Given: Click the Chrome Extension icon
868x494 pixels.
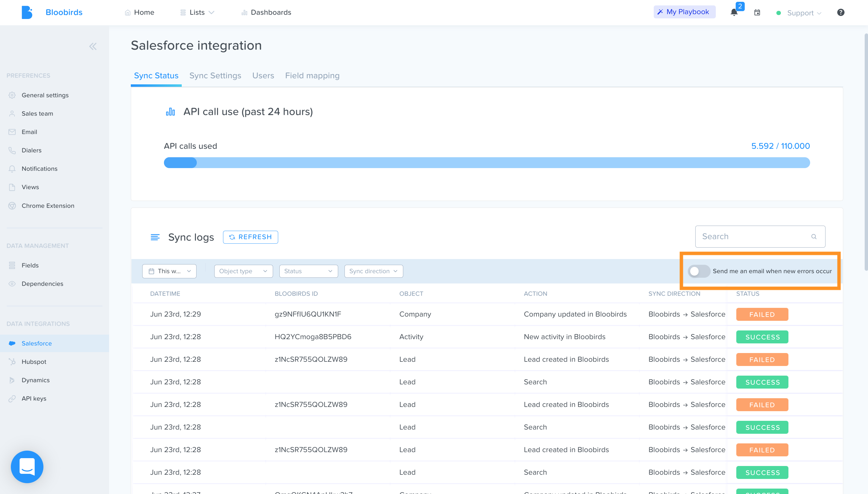Looking at the screenshot, I should (x=12, y=206).
